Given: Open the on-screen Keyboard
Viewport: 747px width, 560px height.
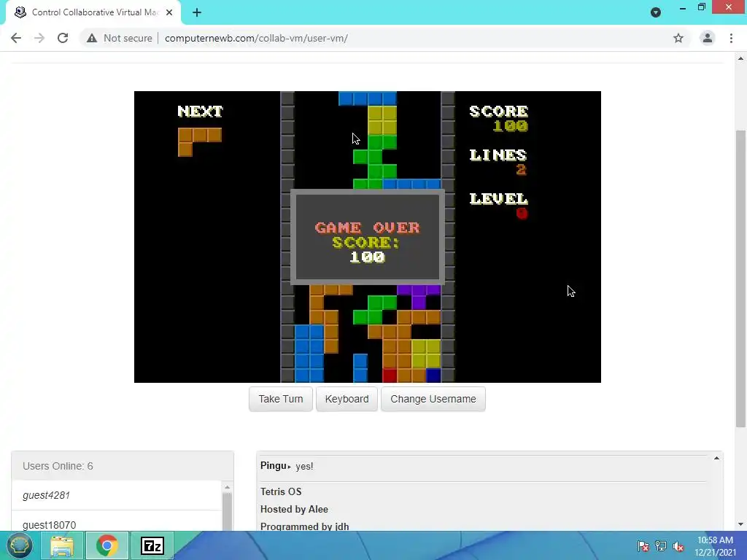Looking at the screenshot, I should [x=347, y=399].
